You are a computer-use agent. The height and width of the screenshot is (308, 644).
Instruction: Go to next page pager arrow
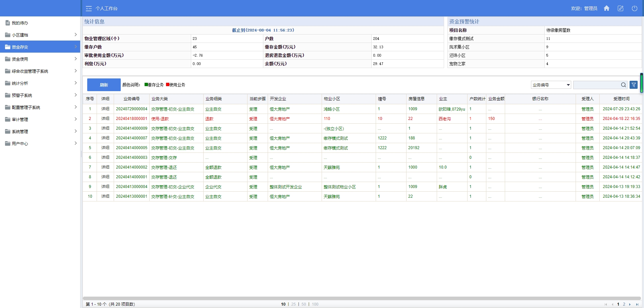point(630,304)
